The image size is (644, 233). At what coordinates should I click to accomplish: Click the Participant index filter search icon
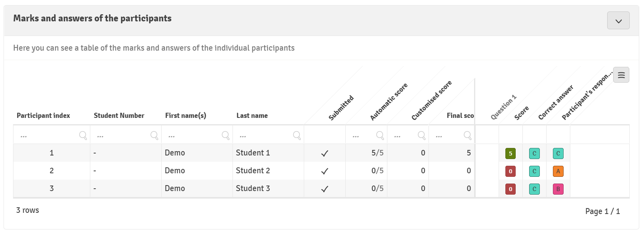[x=83, y=135]
